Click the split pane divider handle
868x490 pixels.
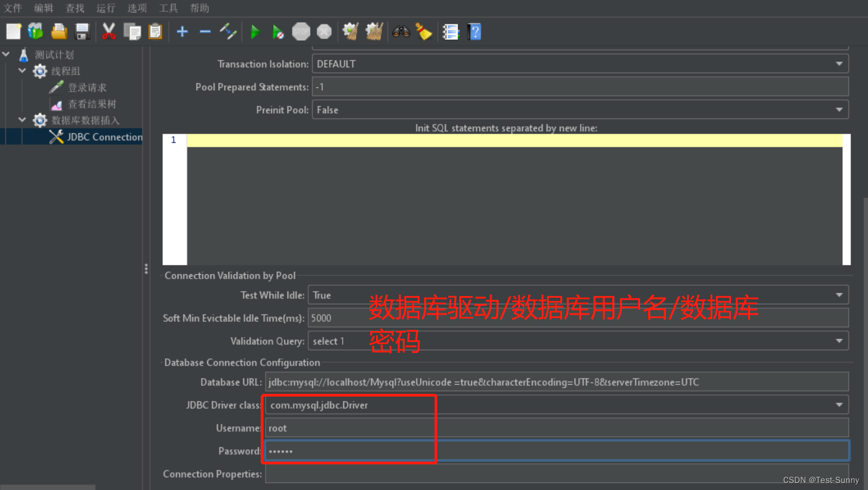(x=146, y=269)
